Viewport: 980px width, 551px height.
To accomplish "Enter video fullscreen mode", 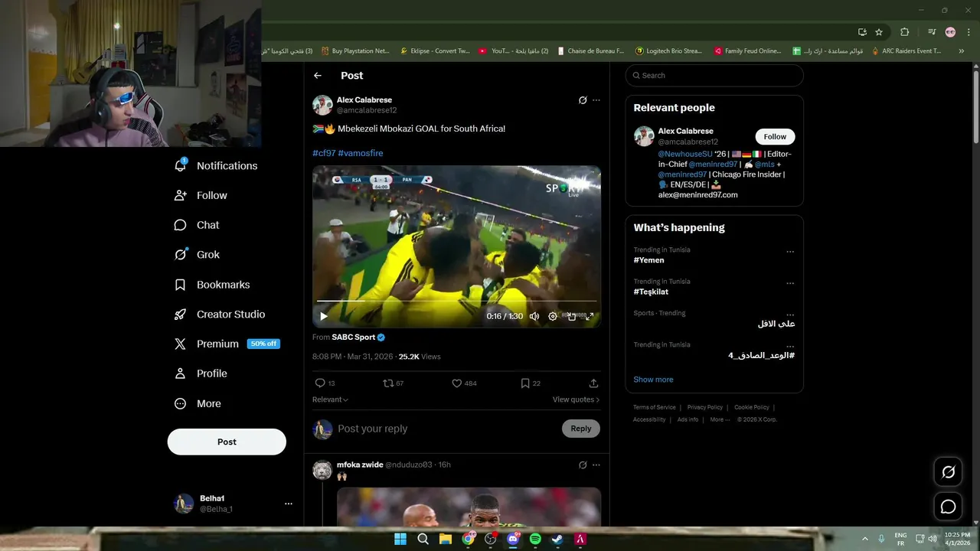I will point(590,316).
